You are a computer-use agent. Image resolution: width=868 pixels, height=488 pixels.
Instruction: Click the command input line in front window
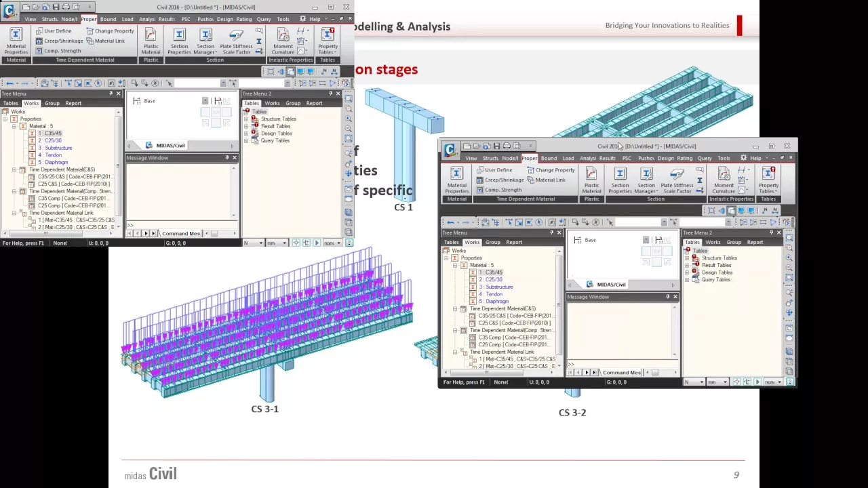(623, 364)
